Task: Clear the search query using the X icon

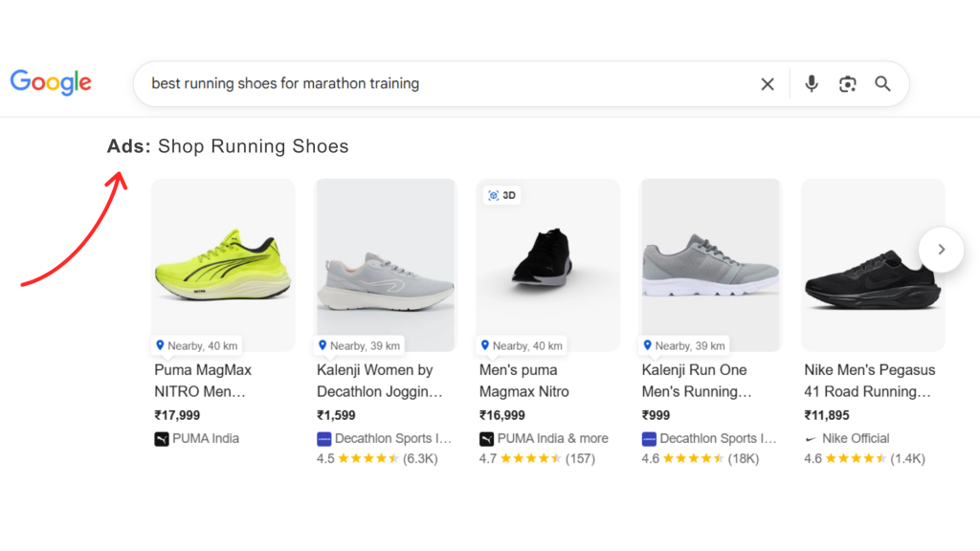Action: point(768,84)
